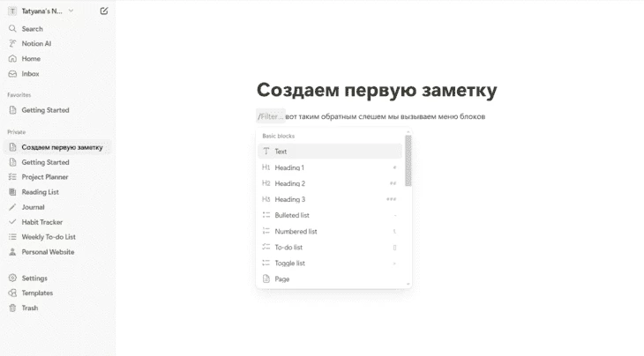The image size is (644, 356).
Task: Open Settings in the sidebar
Action: [x=34, y=278]
